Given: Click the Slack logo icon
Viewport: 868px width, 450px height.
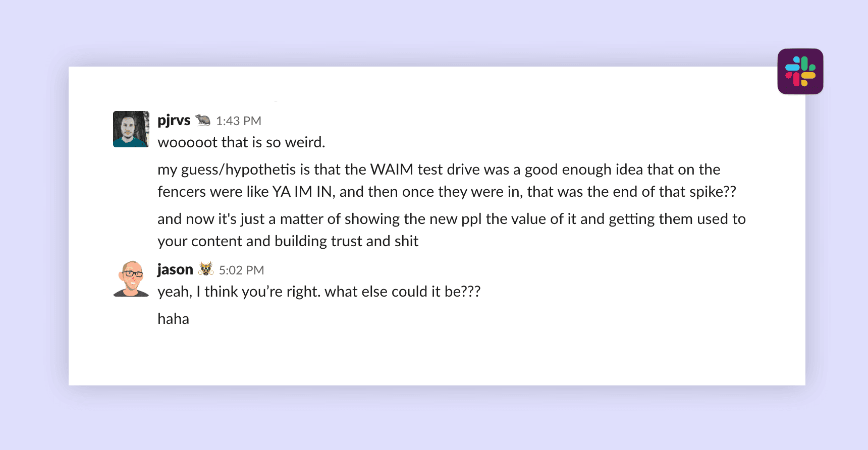Looking at the screenshot, I should click(x=801, y=71).
